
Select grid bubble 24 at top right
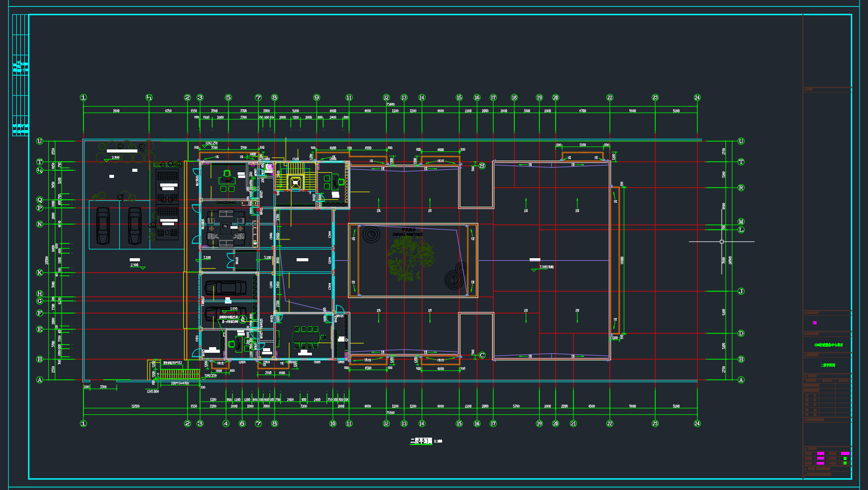pyautogui.click(x=697, y=98)
